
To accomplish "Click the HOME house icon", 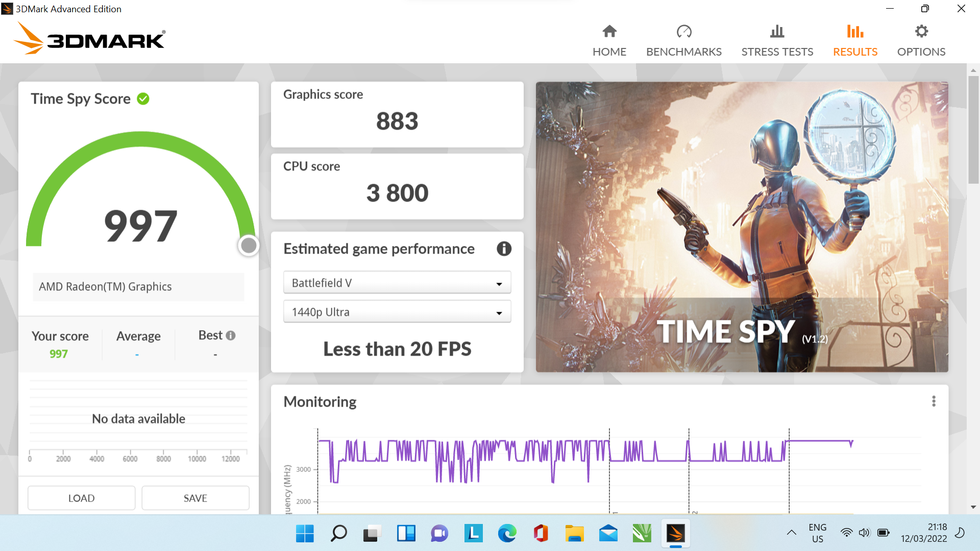I will point(609,32).
